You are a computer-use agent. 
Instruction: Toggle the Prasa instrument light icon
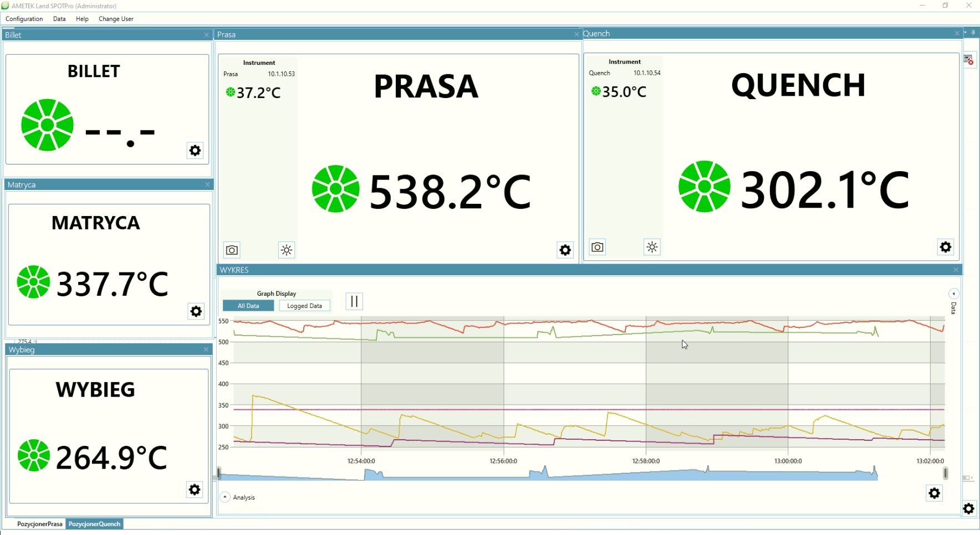click(286, 250)
